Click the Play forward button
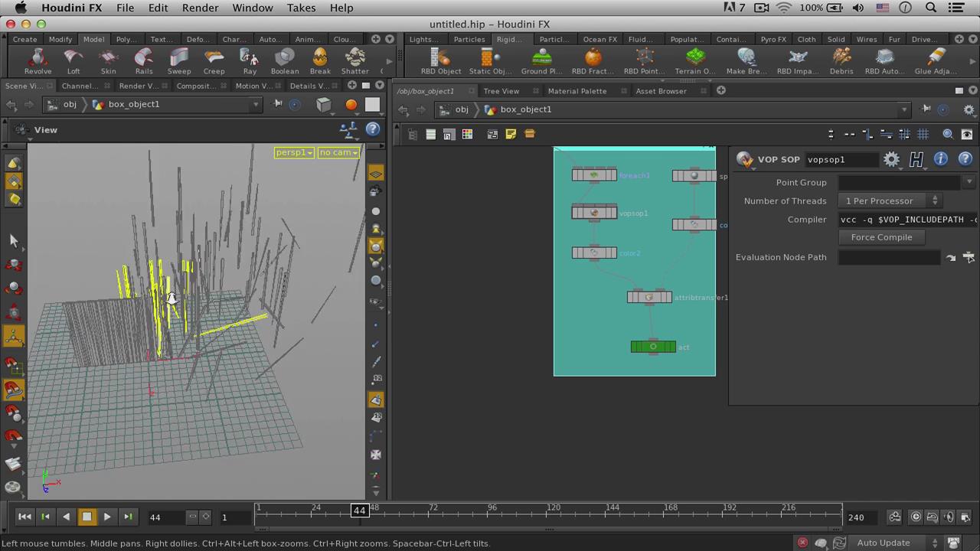Viewport: 980px width, 551px height. [x=107, y=517]
